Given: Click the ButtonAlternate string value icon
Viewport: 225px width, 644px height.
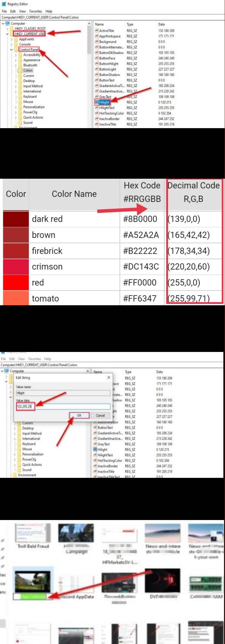Looking at the screenshot, I should 96,47.
